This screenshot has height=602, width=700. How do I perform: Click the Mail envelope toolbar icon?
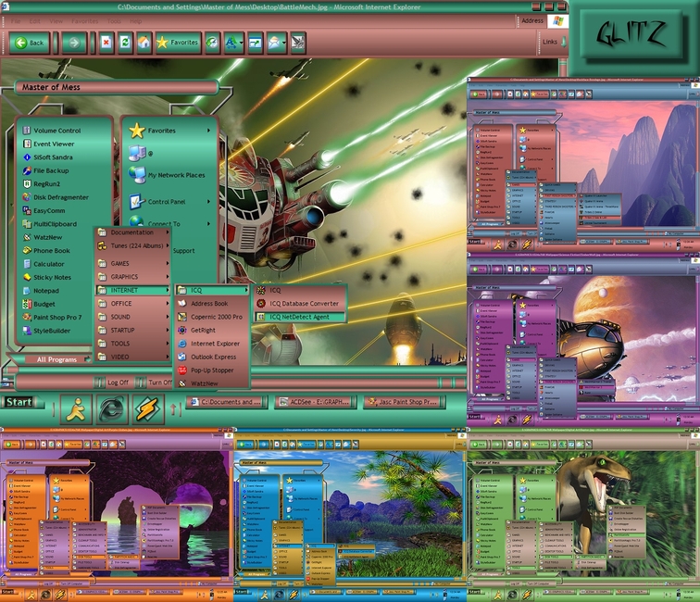point(276,43)
